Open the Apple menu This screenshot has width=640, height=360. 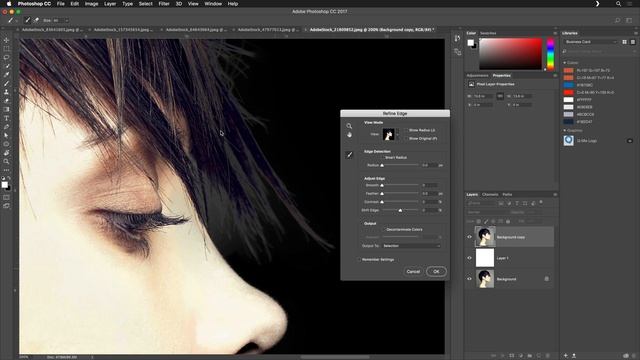(9, 4)
